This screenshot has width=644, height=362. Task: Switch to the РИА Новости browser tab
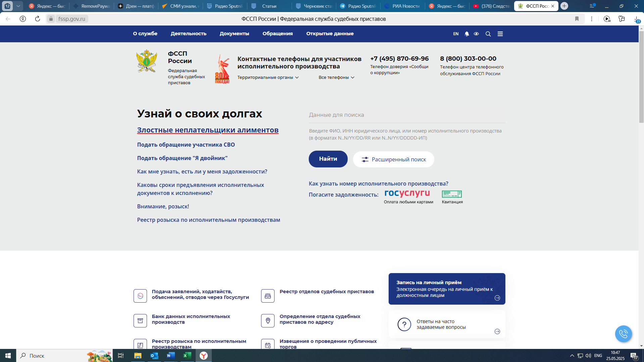(402, 6)
